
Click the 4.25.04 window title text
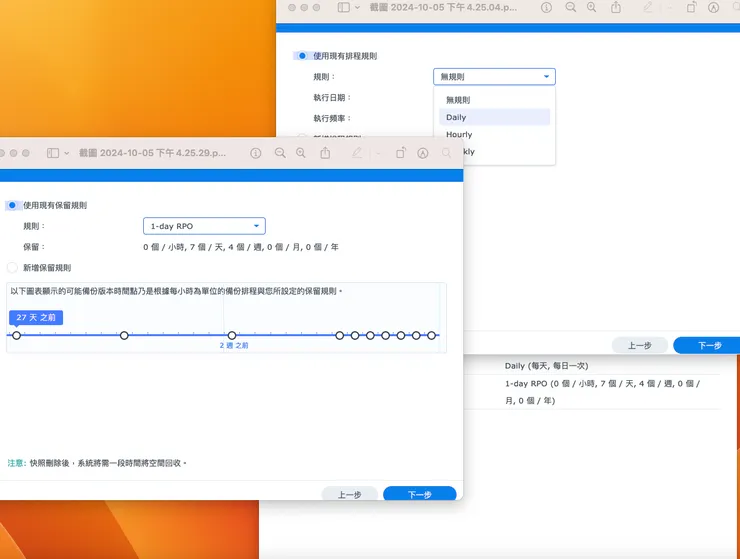(443, 7)
